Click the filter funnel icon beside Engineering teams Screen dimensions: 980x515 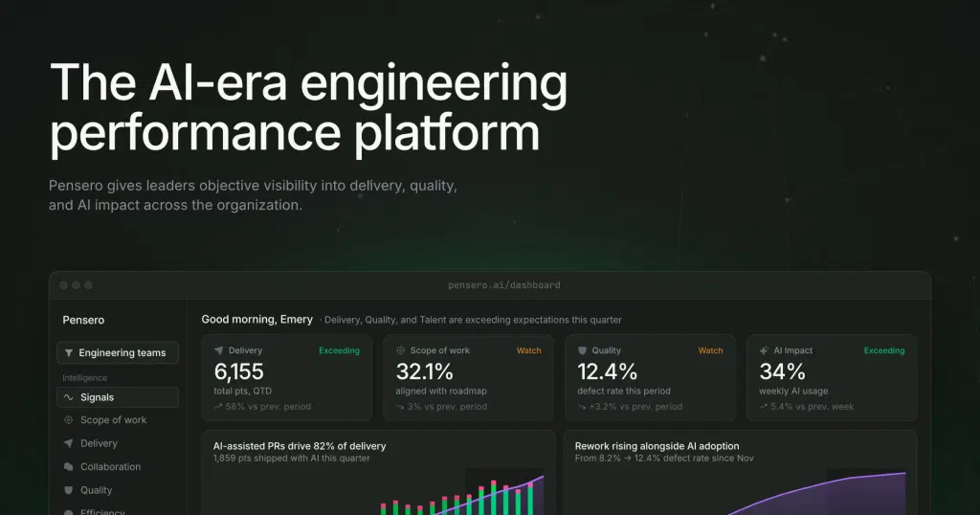click(69, 353)
